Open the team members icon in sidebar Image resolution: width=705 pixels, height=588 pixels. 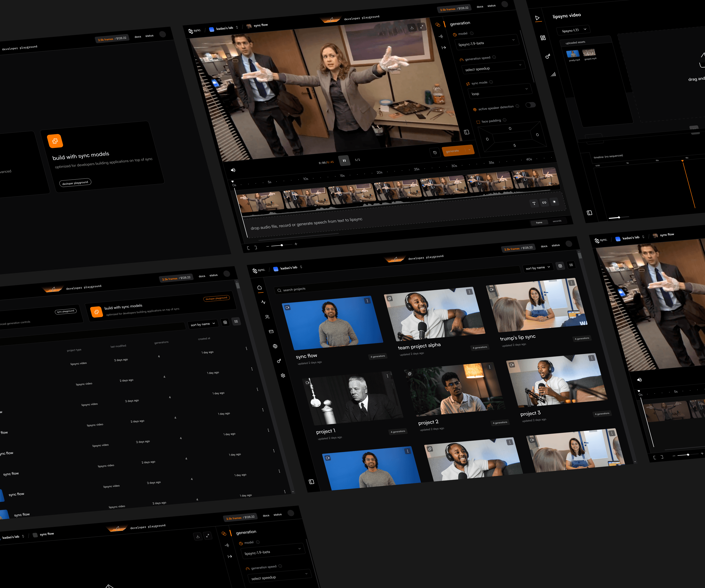click(x=267, y=317)
